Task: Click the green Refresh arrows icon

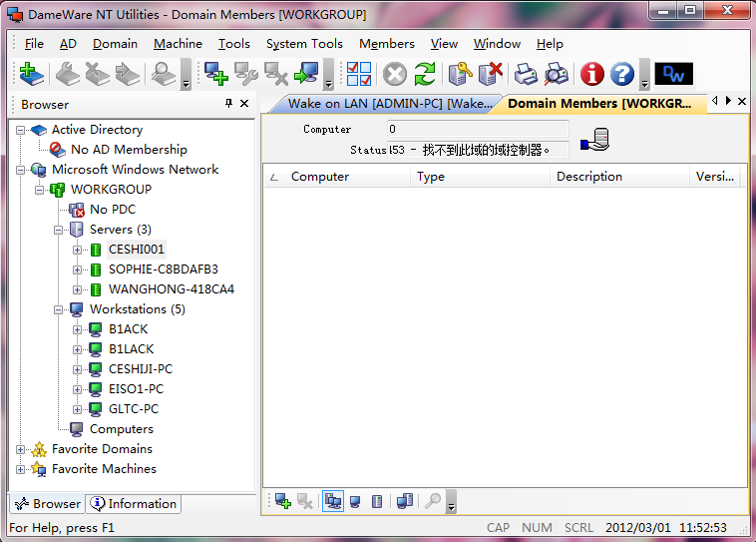Action: point(425,74)
